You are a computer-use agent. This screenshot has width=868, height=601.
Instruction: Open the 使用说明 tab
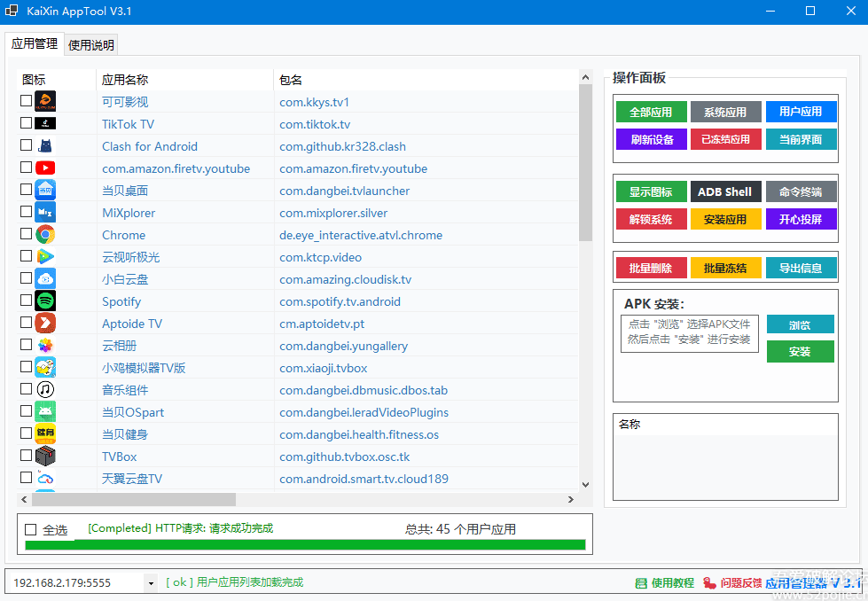(x=91, y=45)
